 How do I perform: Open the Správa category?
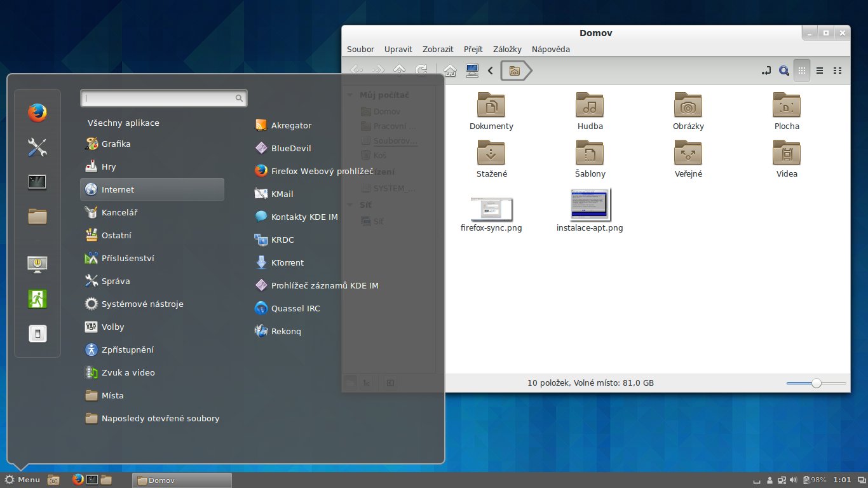click(x=152, y=281)
